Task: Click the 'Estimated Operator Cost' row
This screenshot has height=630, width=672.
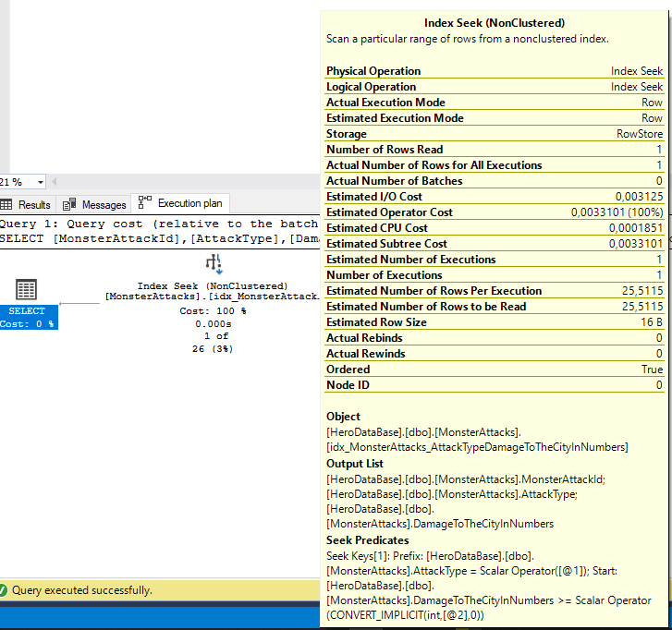Action: click(495, 212)
